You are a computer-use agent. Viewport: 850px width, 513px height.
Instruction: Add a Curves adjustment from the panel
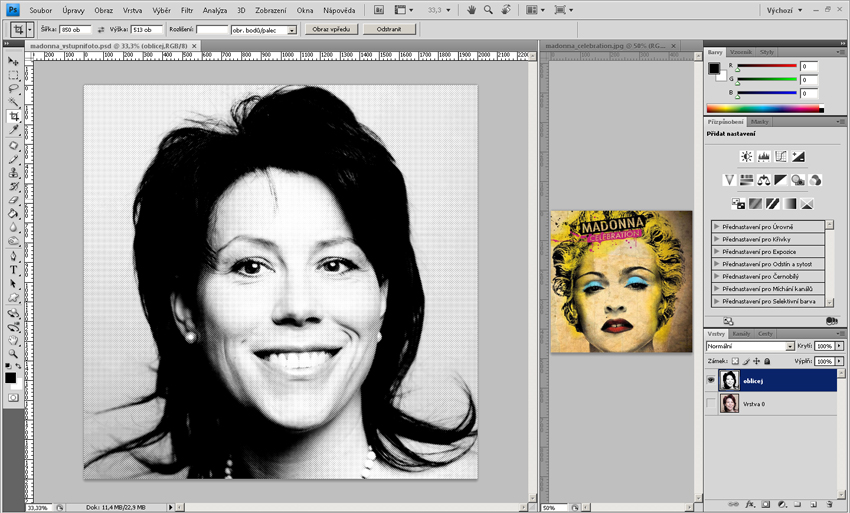(781, 157)
